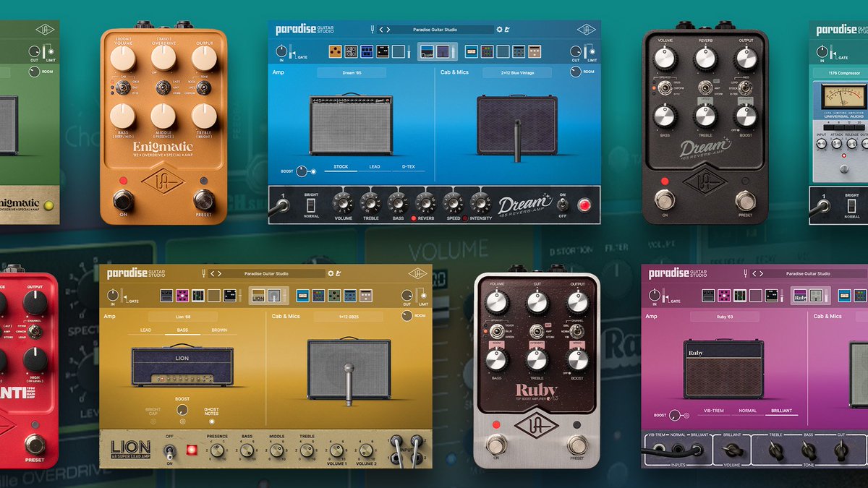The image size is (868, 488).
Task: Click Dream '65 amplifier image in blue window
Action: pyautogui.click(x=352, y=124)
